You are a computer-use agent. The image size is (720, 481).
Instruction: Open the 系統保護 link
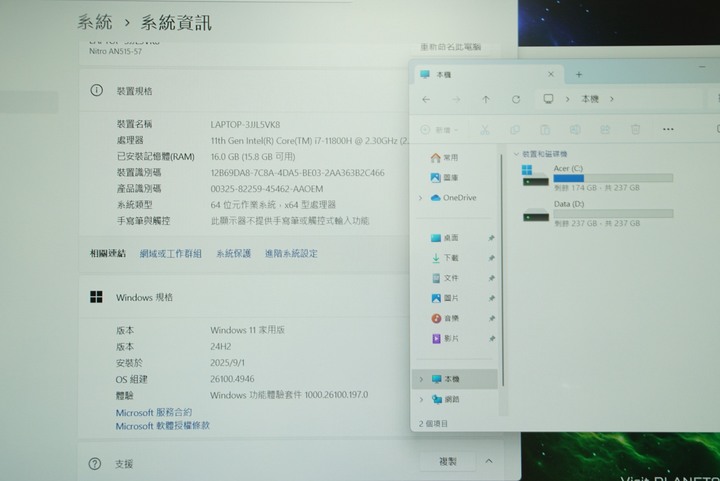click(233, 254)
